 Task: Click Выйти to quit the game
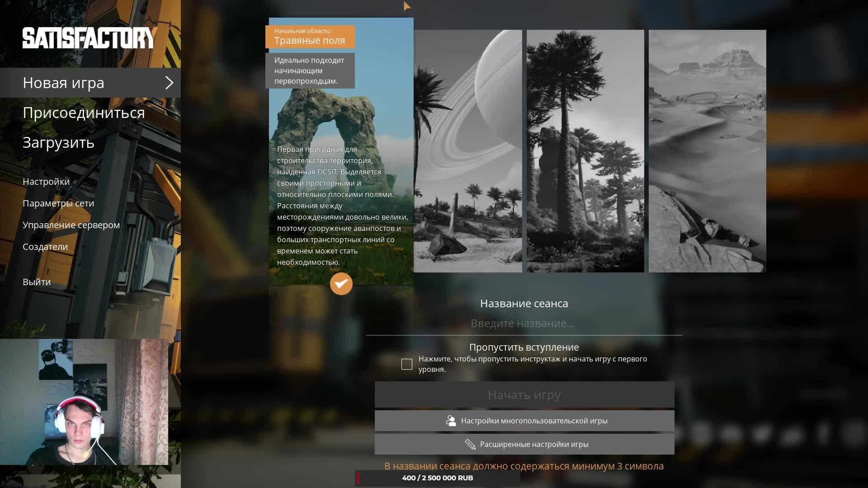point(37,282)
